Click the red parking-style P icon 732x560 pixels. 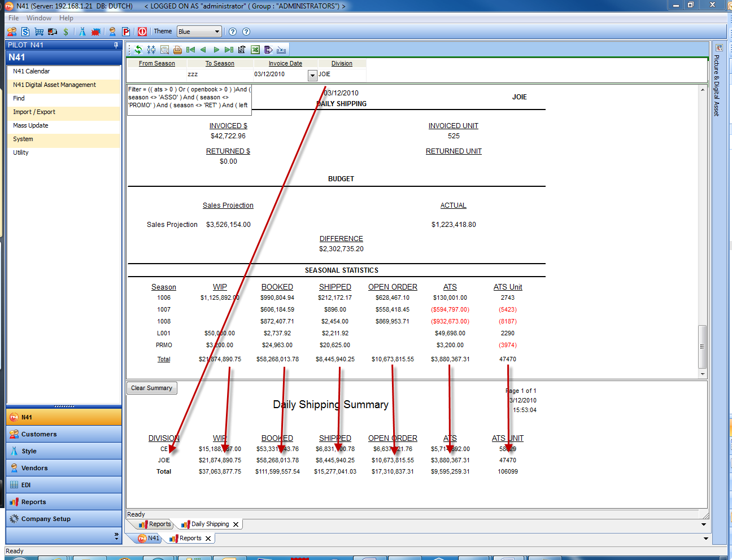click(x=126, y=32)
